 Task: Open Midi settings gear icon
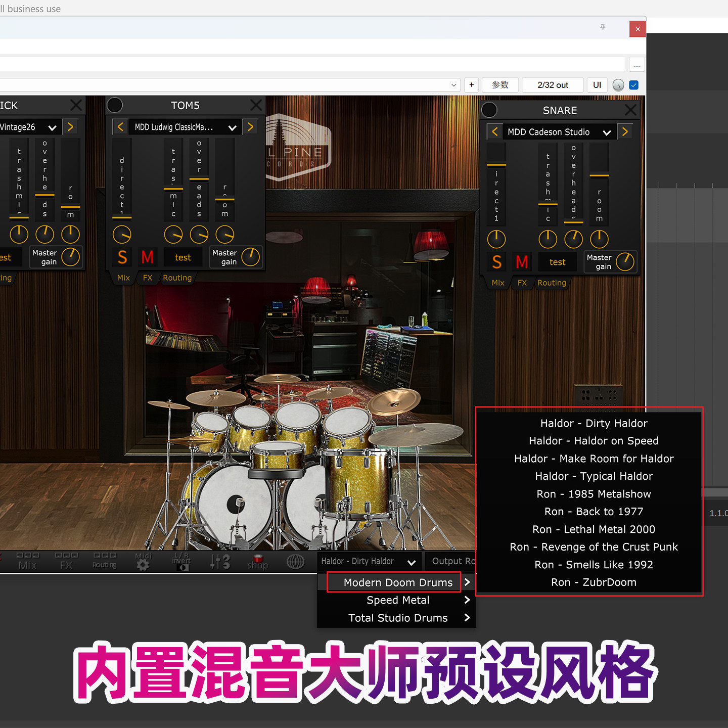143,562
